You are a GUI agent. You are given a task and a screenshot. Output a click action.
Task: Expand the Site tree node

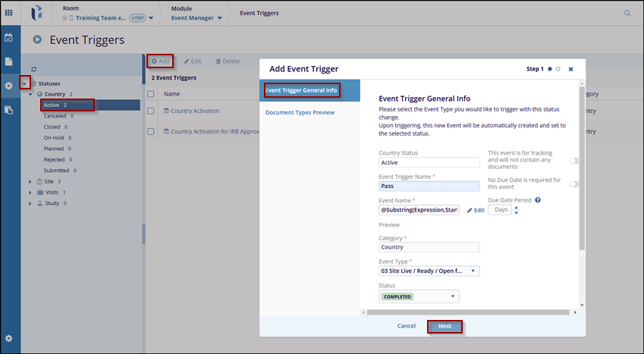[x=30, y=181]
